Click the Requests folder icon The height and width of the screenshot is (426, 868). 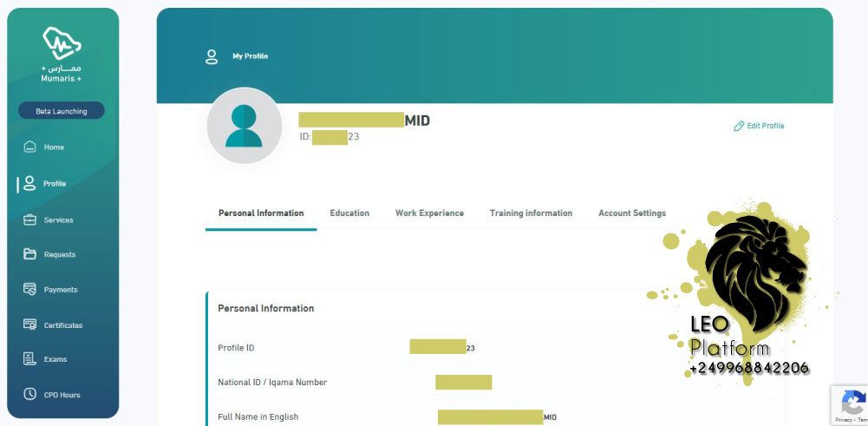tap(29, 254)
